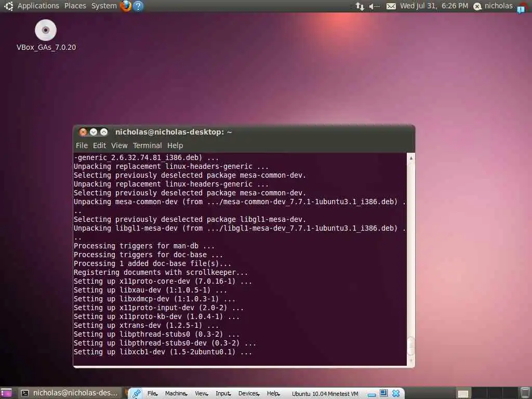Close the terminal window
The image size is (532, 399).
(x=83, y=132)
